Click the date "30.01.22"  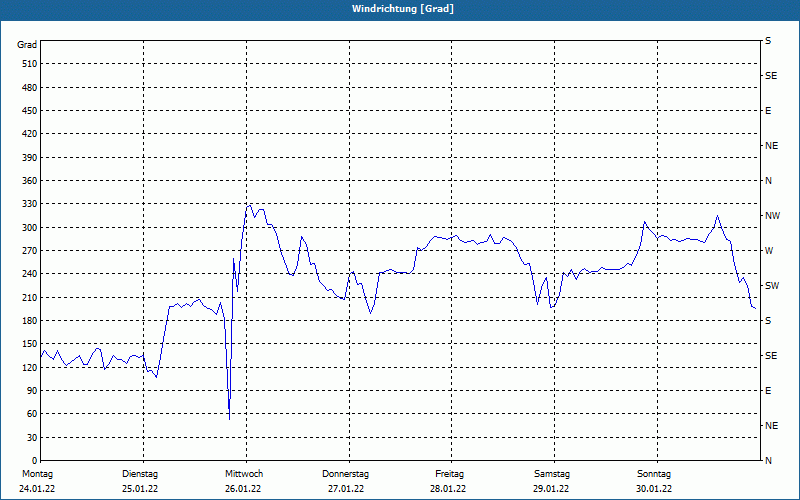pyautogui.click(x=654, y=489)
